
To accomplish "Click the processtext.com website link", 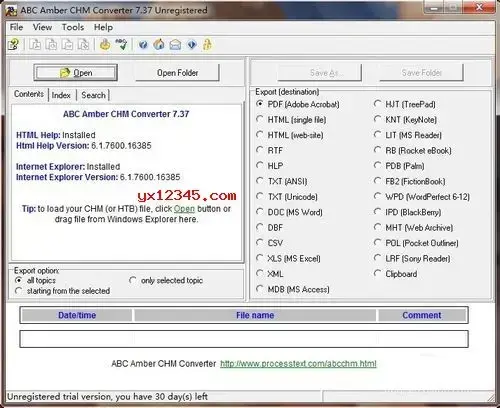I will (x=298, y=364).
